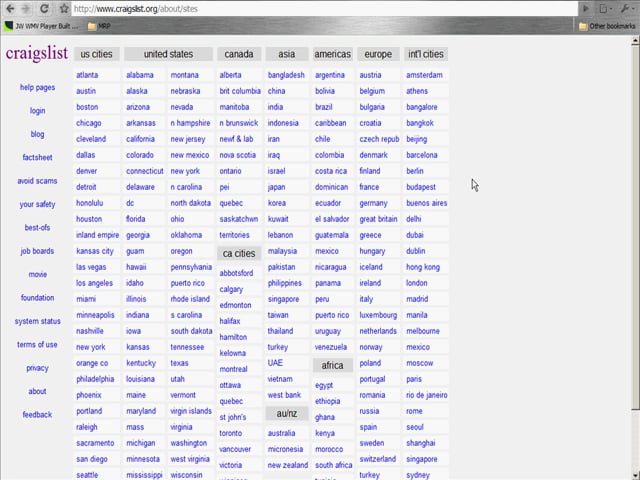Select the europe header
The width and height of the screenshot is (640, 480).
click(x=378, y=54)
